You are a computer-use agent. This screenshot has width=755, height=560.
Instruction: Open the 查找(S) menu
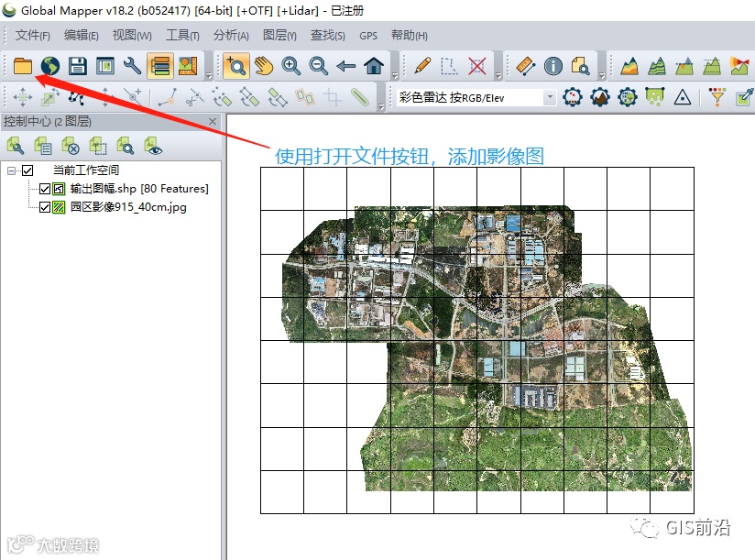(x=327, y=35)
